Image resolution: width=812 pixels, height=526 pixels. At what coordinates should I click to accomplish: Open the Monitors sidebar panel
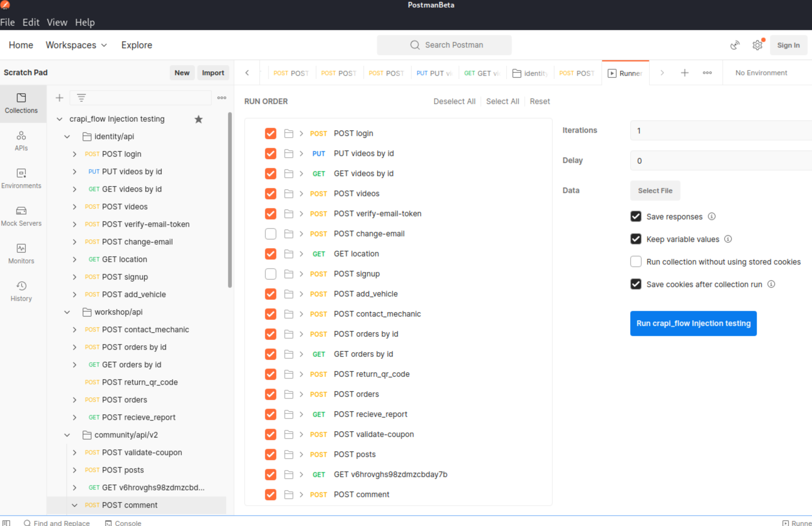click(21, 253)
